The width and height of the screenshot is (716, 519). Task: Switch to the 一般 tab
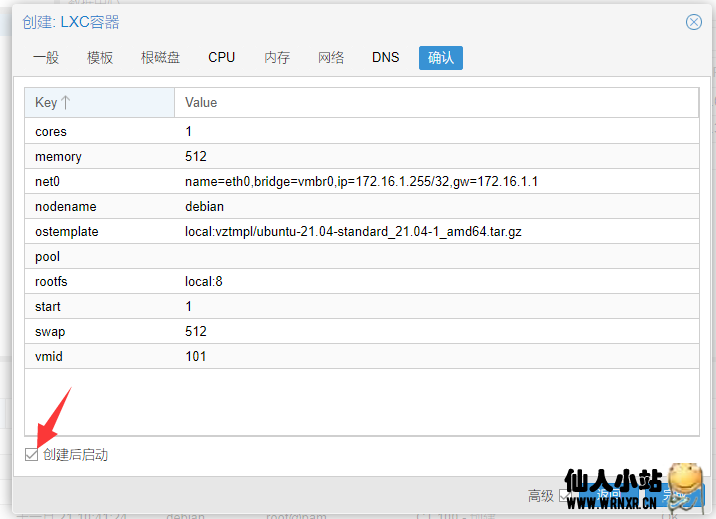click(46, 58)
